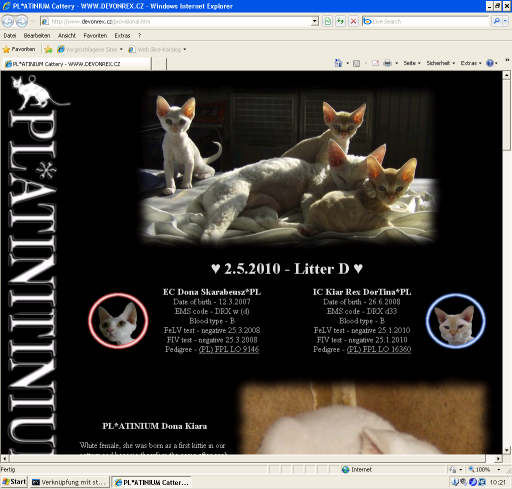The image size is (512, 489).
Task: Add to favorites bar star icon
Action: point(49,49)
